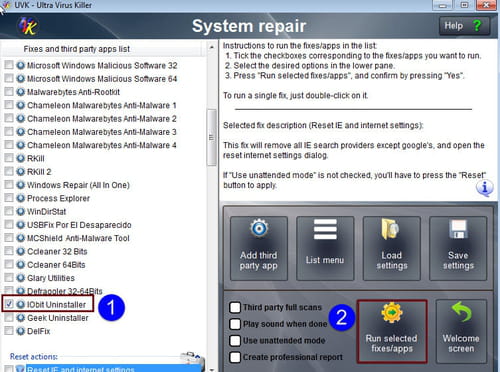500x372 pixels.
Task: Click the Chameleon Malwarebytes Anti-Malware 3 icon
Action: [21, 132]
